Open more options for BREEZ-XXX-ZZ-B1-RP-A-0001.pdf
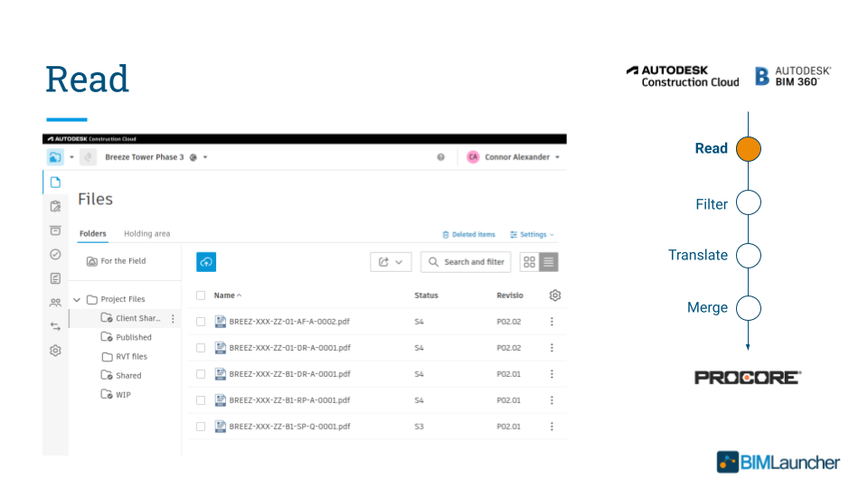868x488 pixels. [552, 400]
